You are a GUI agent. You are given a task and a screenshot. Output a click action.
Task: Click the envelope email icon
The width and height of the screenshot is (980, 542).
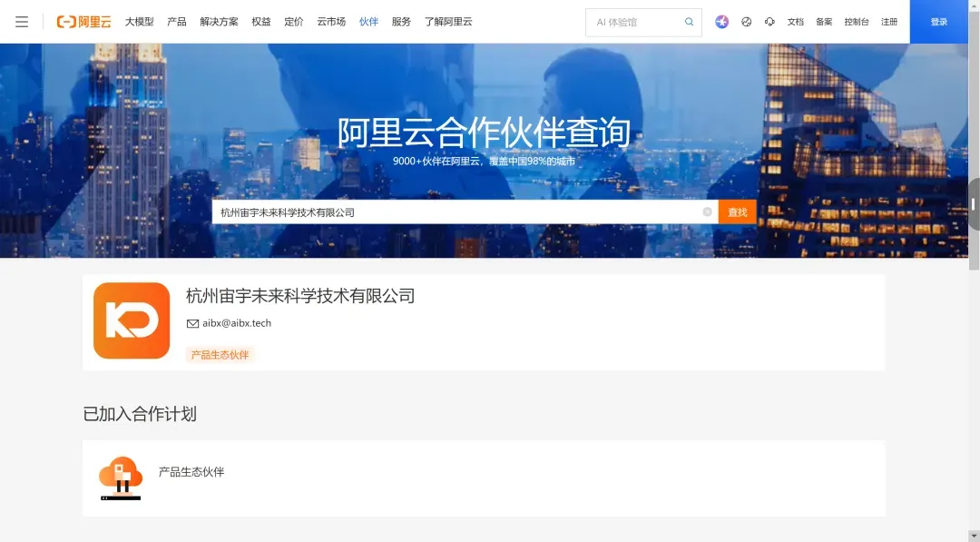pyautogui.click(x=192, y=324)
